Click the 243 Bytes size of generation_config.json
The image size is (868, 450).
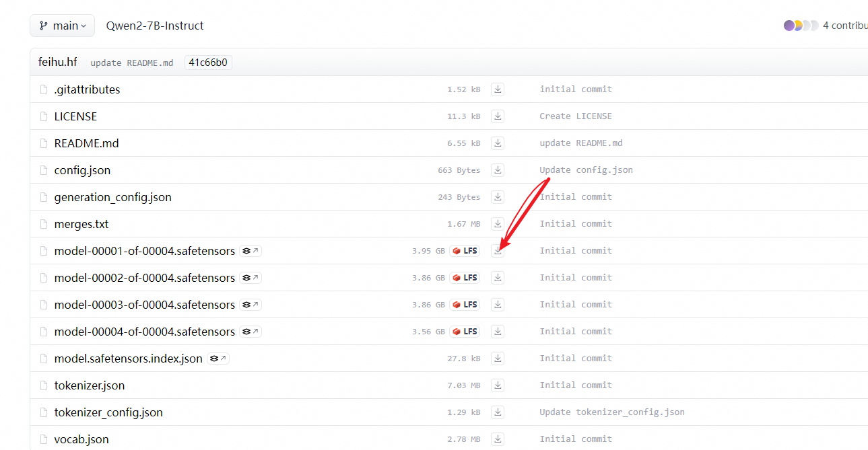459,197
